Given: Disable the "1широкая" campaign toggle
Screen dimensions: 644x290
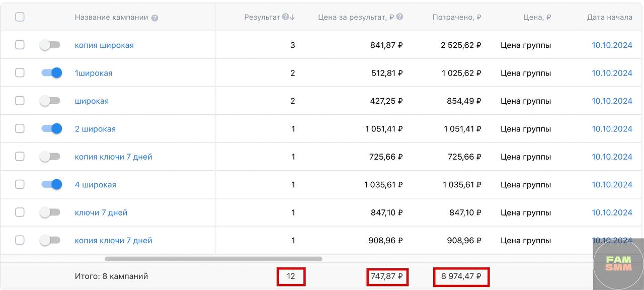Looking at the screenshot, I should [x=51, y=73].
